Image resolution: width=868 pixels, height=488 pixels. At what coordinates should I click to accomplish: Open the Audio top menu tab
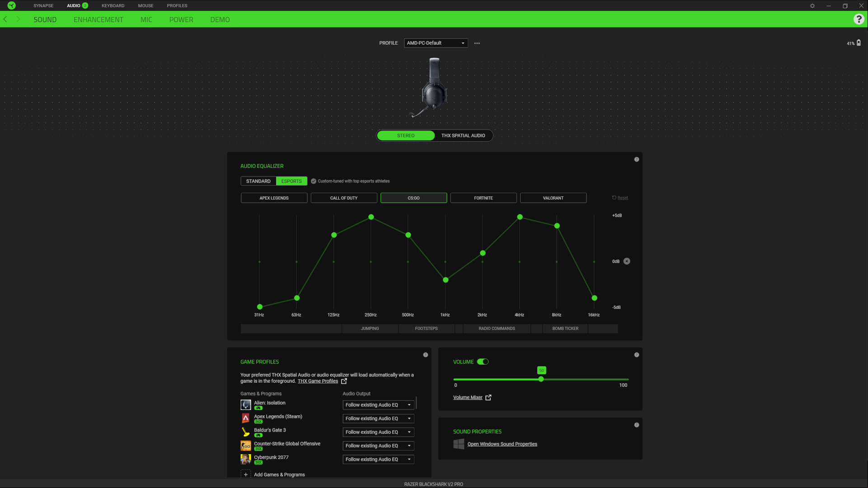74,5
